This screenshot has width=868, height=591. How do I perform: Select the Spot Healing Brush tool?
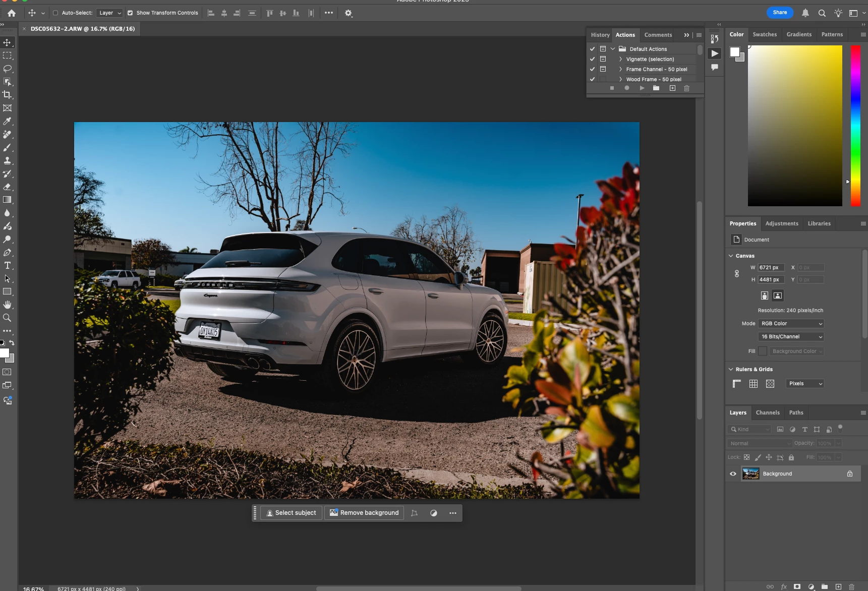(7, 134)
